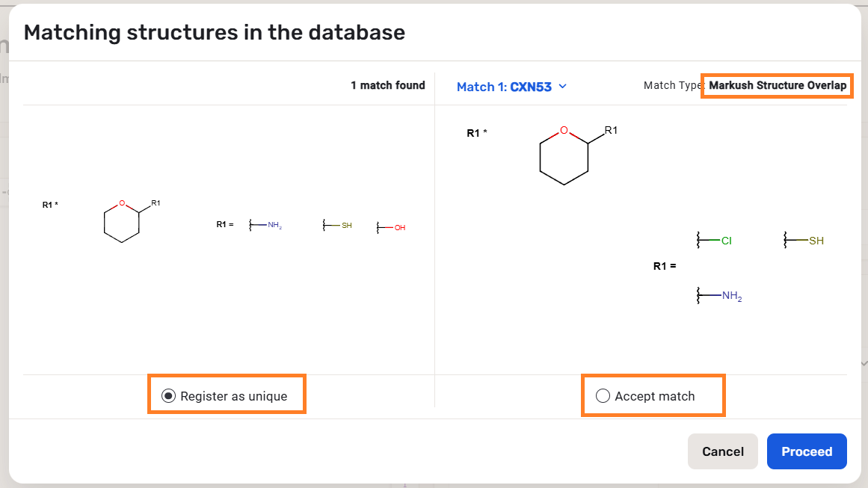868x488 pixels.
Task: Click the Markush Structure Overlap match type
Action: 778,85
